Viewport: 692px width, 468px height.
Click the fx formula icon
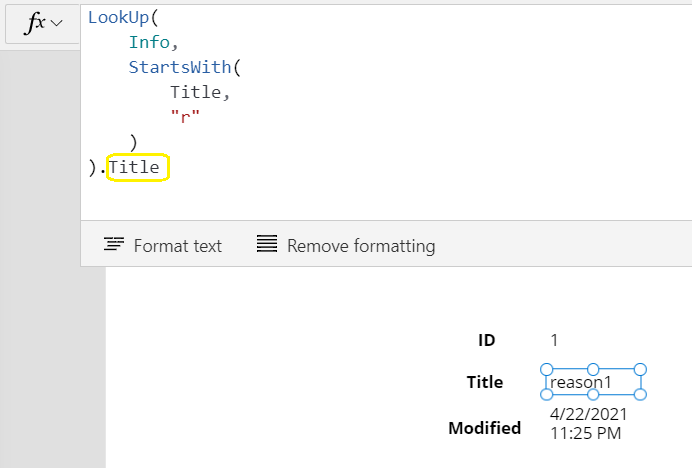[x=36, y=22]
